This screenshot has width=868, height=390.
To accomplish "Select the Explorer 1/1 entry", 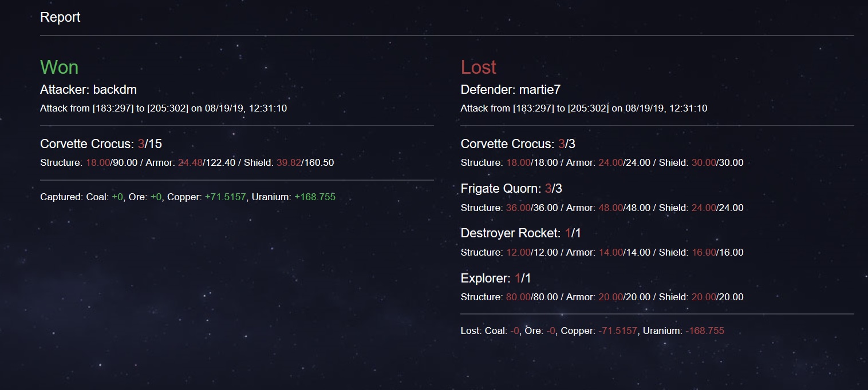I will point(496,278).
